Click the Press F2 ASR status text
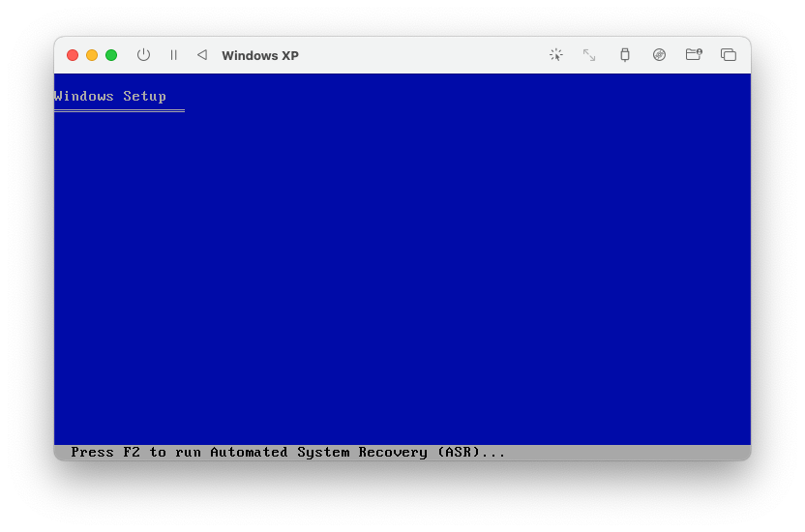This screenshot has height=532, width=805. coord(288,453)
